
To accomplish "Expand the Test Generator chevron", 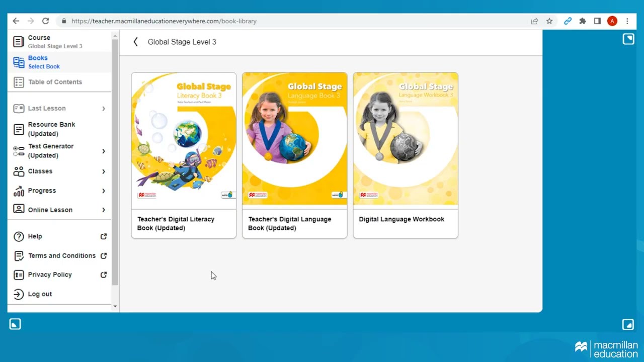I will pos(104,151).
